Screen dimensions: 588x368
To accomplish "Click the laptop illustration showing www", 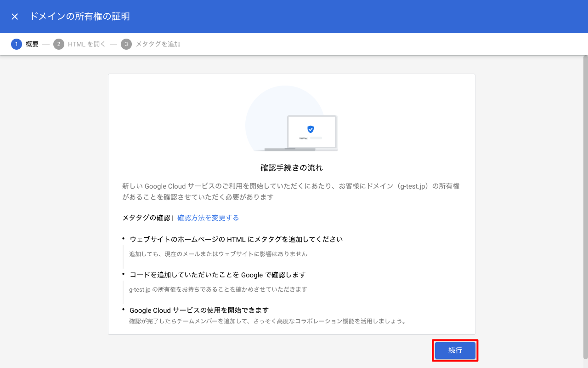I will point(312,133).
